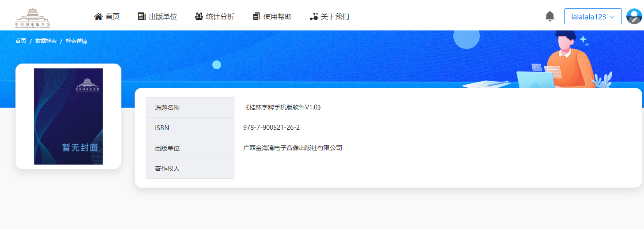Open the lalalala123 account dropdown
This screenshot has height=229, width=644.
(593, 16)
